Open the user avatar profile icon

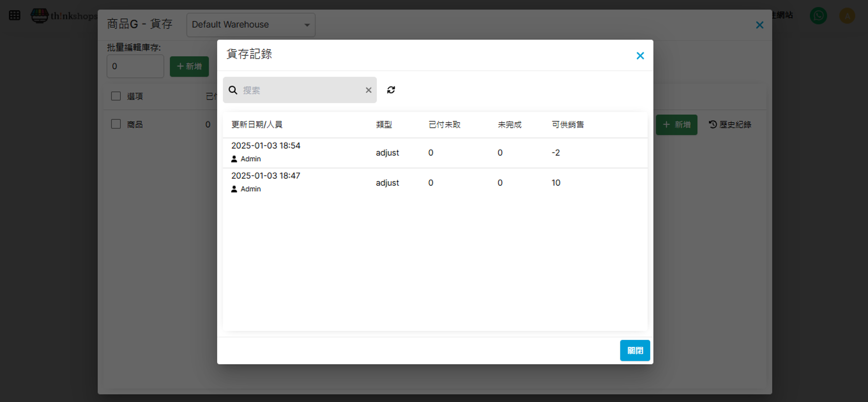click(x=847, y=16)
